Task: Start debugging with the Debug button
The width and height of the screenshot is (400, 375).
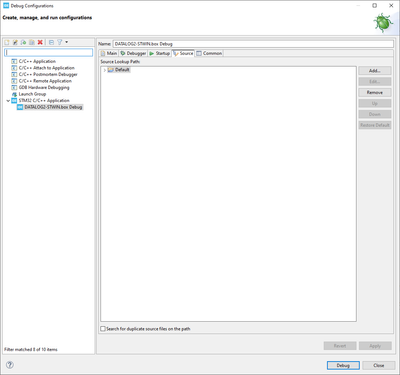Action: click(343, 365)
